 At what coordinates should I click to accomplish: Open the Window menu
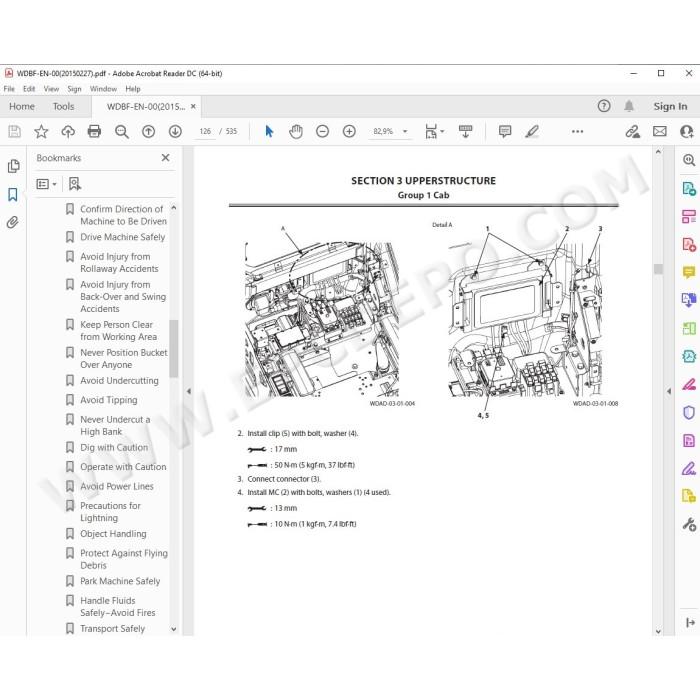tap(103, 89)
